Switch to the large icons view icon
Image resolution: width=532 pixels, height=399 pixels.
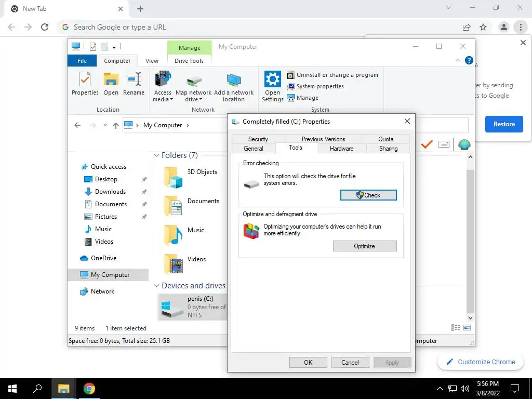click(467, 327)
